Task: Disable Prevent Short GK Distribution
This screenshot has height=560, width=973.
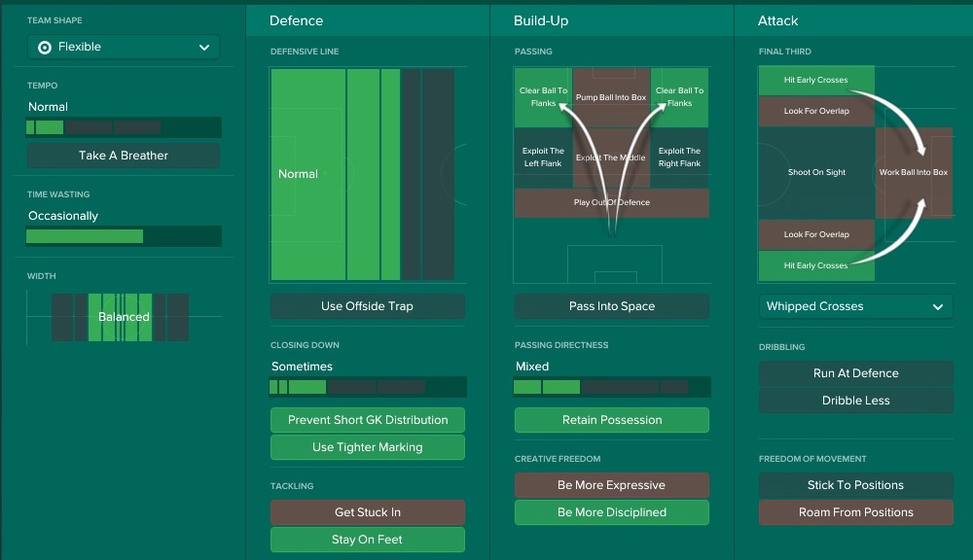Action: 367,420
